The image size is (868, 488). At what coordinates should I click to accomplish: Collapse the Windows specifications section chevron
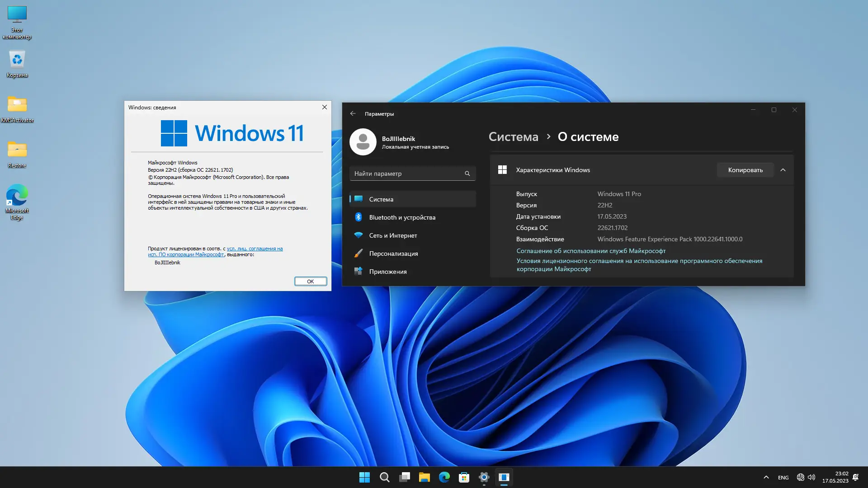click(783, 170)
